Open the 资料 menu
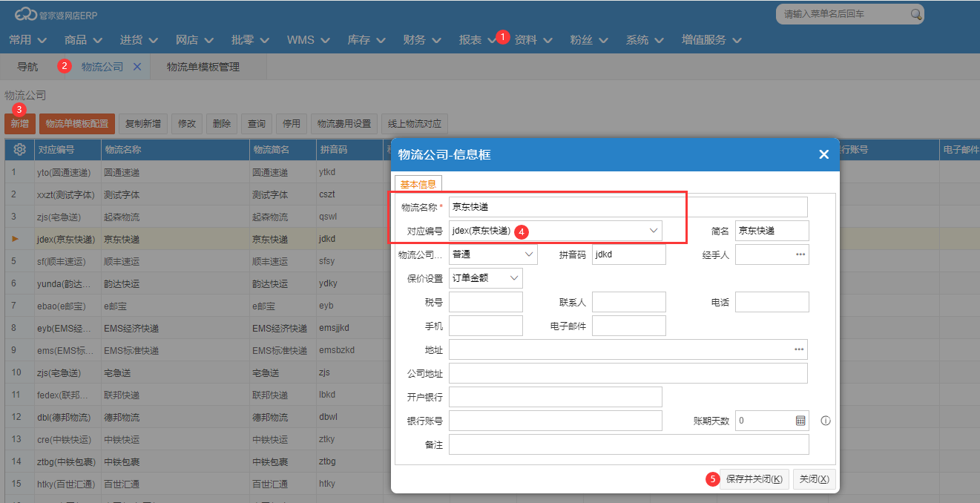This screenshot has width=980, height=503. click(x=533, y=40)
